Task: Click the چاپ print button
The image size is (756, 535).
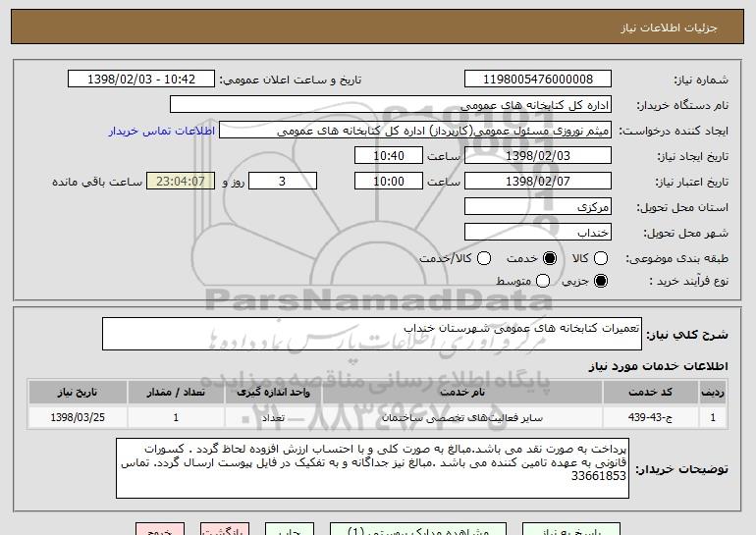Action: (x=287, y=528)
